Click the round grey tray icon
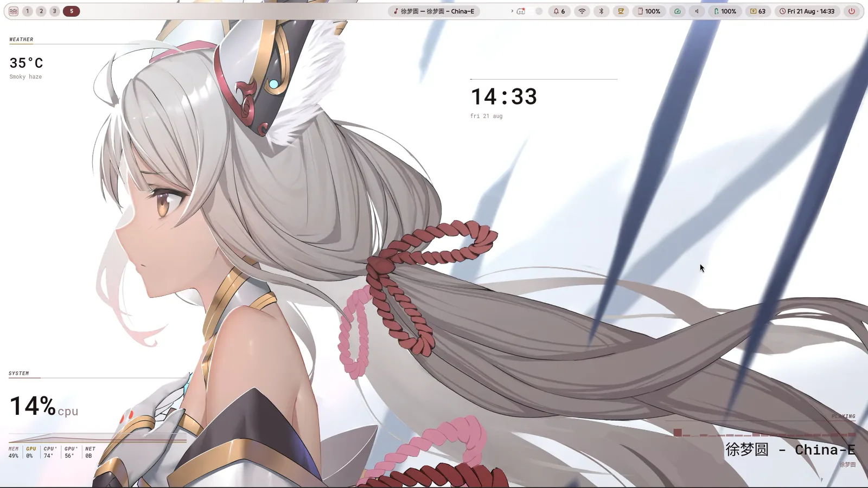This screenshot has height=488, width=868. coord(539,11)
